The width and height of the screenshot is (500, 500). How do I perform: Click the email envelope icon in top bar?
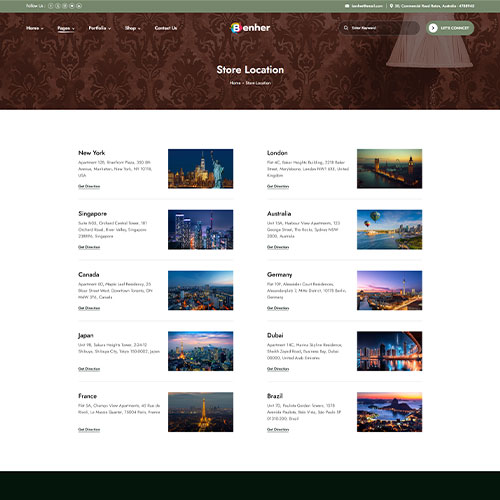pyautogui.click(x=347, y=6)
